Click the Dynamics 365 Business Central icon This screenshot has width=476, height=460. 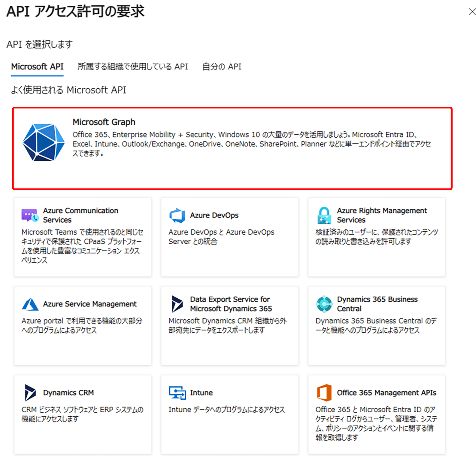click(x=324, y=304)
